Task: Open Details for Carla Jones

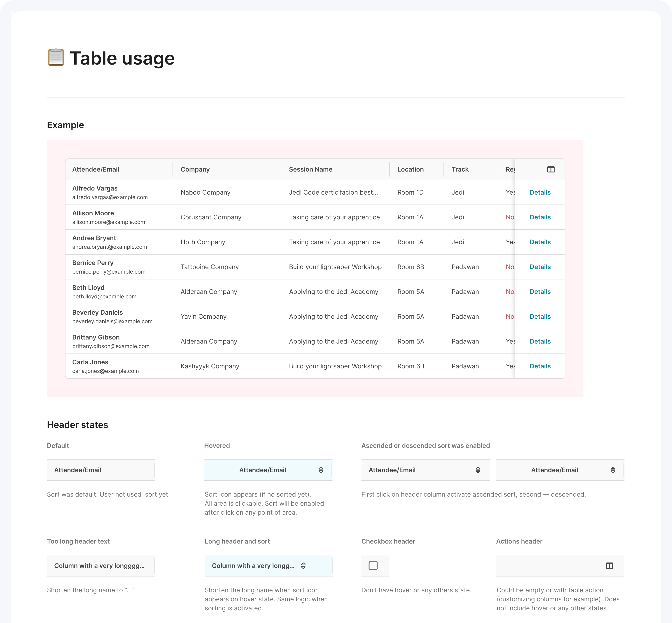Action: pyautogui.click(x=540, y=366)
